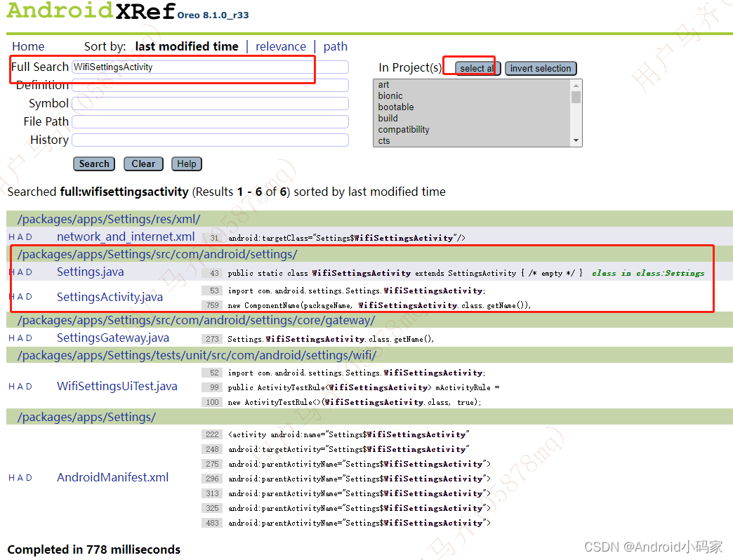Download SettingsGateway.java via D link

[x=29, y=338]
